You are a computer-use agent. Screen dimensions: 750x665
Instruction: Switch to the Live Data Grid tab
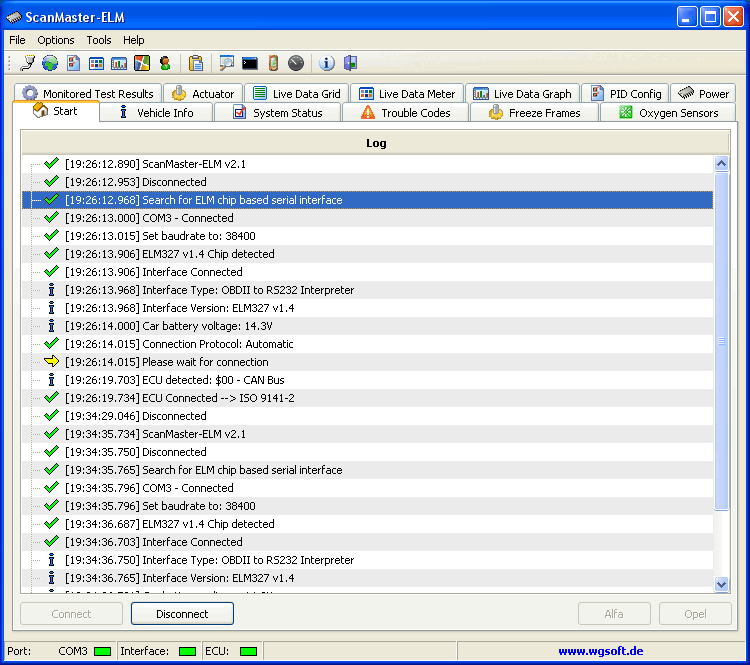pos(297,93)
